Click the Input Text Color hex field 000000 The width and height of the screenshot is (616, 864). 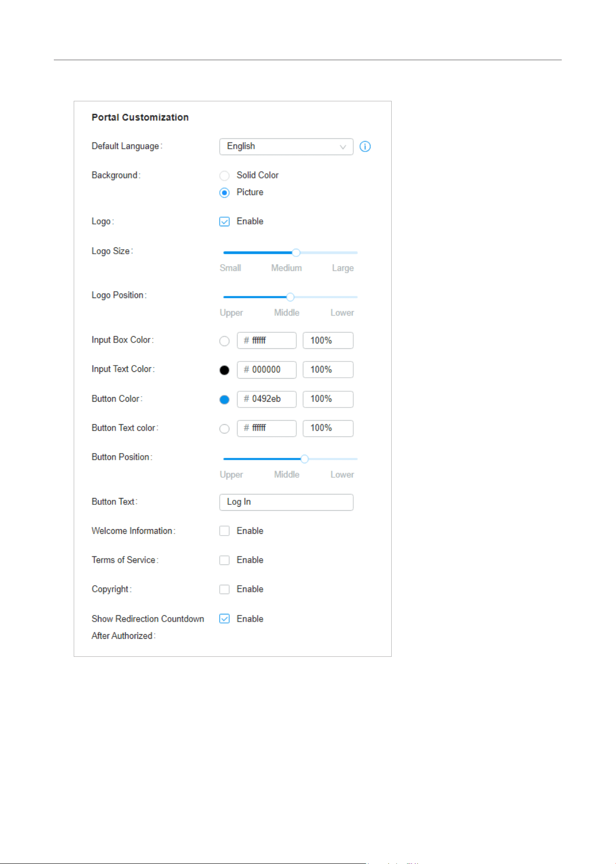tap(266, 370)
